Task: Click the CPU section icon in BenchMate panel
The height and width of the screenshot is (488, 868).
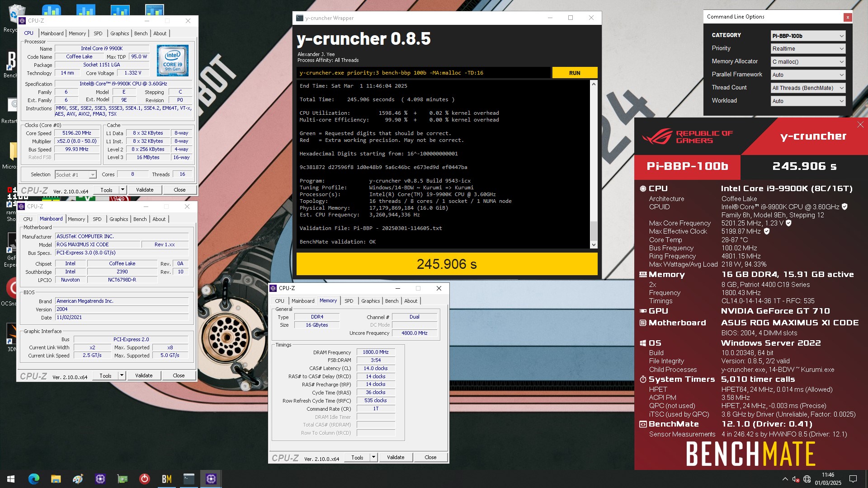Action: click(x=643, y=188)
